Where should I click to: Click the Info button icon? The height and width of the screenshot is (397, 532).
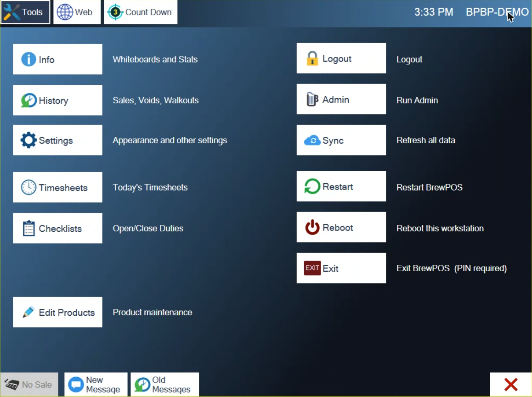[28, 59]
